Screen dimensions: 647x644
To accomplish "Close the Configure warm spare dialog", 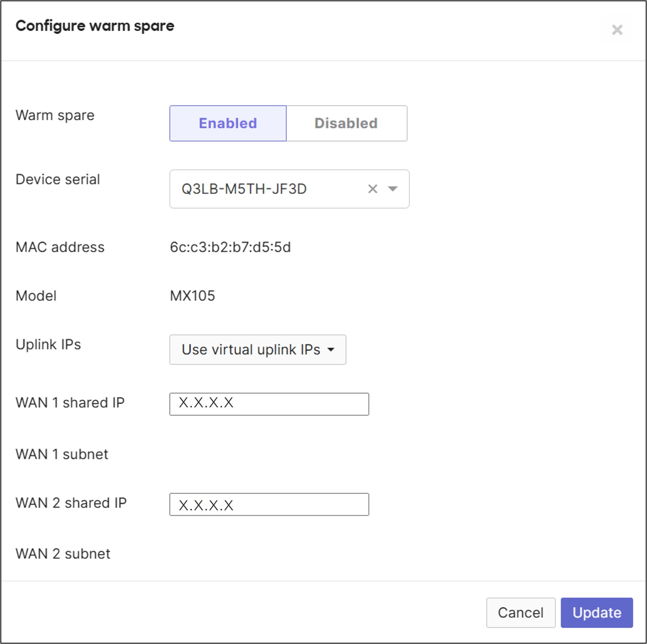I will point(617,30).
